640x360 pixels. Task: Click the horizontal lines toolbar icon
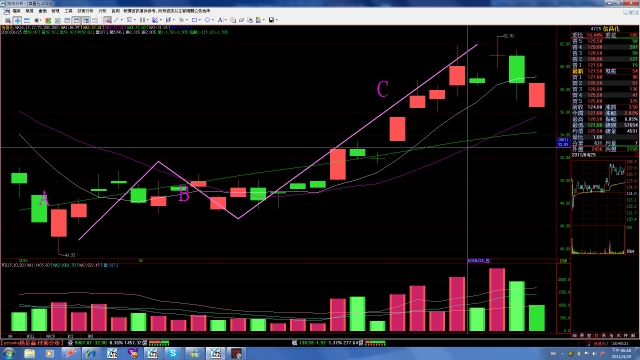[27, 20]
